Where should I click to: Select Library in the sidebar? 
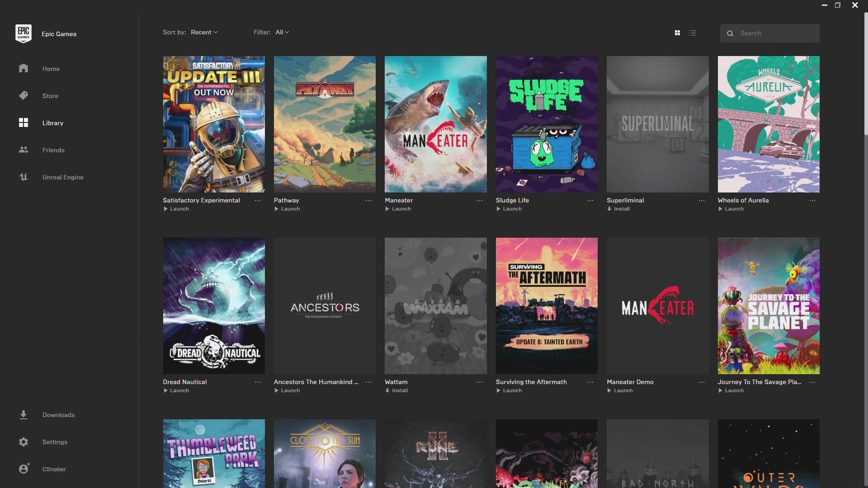[x=53, y=123]
